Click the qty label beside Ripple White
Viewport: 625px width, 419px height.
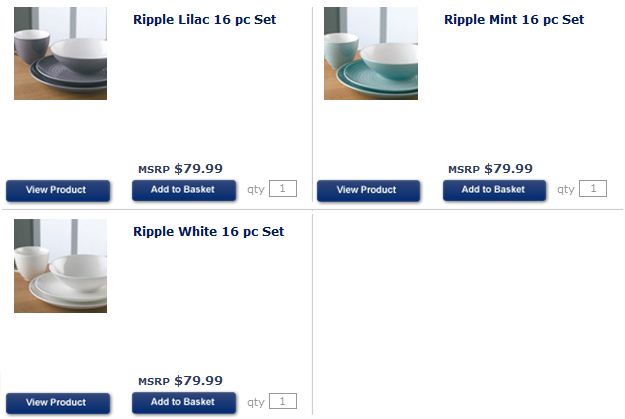pos(256,402)
